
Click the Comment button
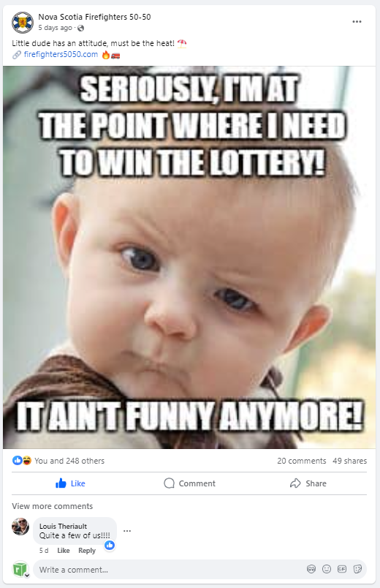coord(189,483)
